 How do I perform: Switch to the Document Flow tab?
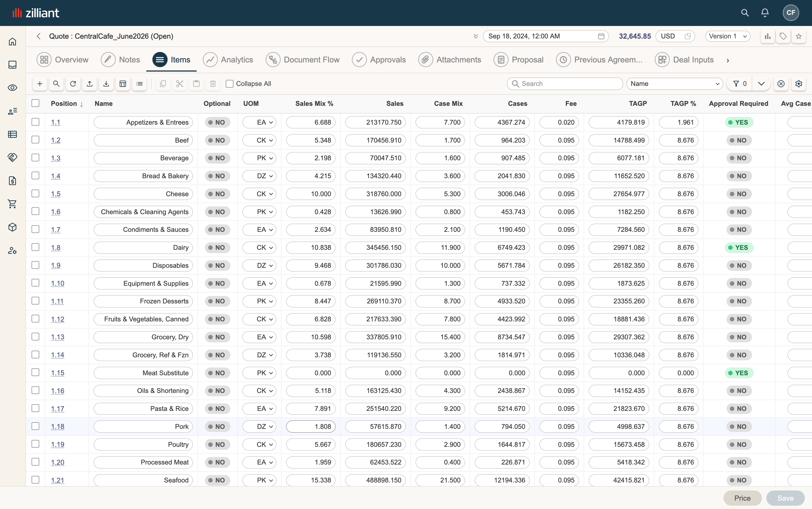[303, 60]
